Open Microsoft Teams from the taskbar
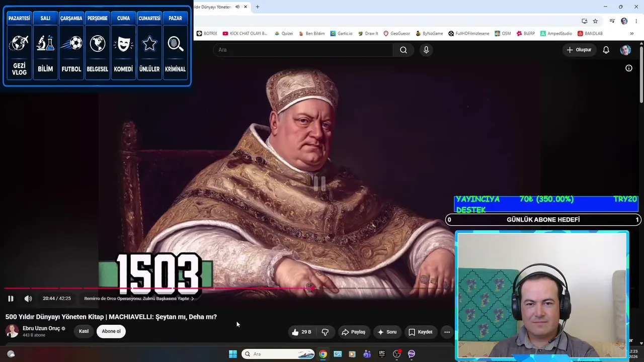 pyautogui.click(x=367, y=354)
